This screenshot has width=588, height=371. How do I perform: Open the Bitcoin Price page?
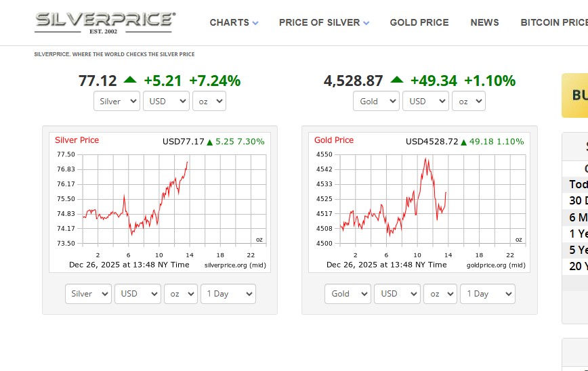pyautogui.click(x=554, y=22)
